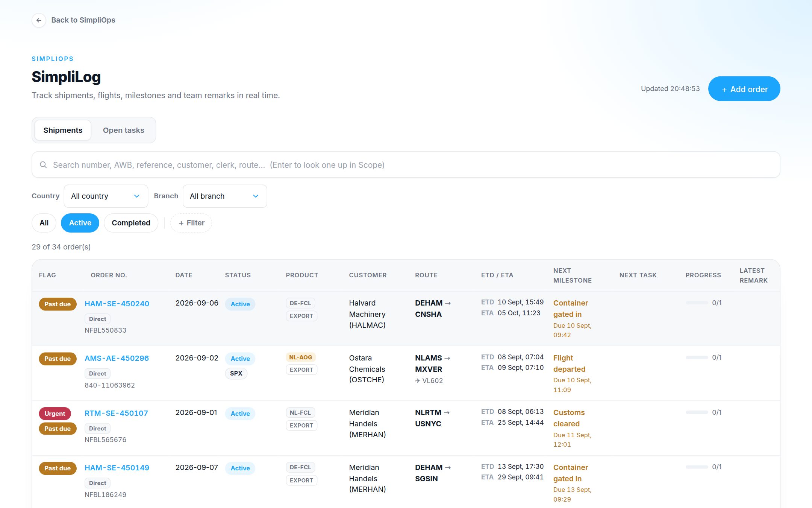812x508 pixels.
Task: Click the back arrow icon
Action: [x=39, y=20]
